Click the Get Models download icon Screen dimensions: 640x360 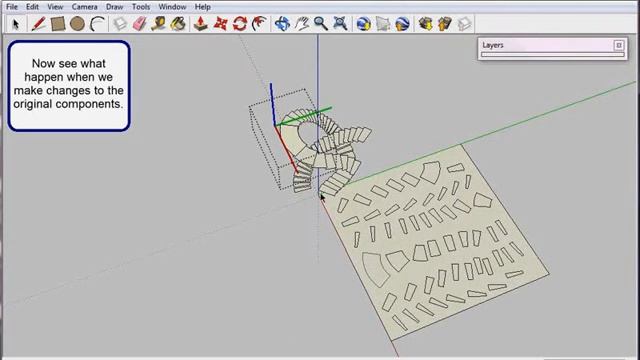coord(425,24)
